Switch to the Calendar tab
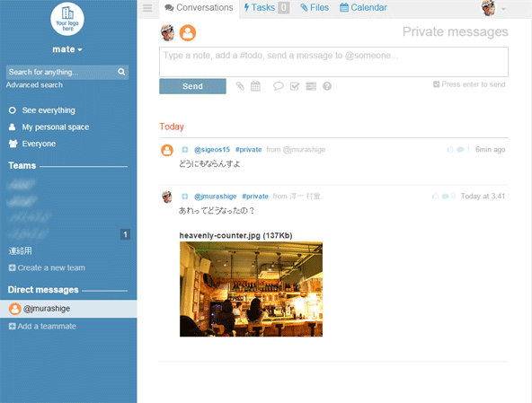 tap(363, 7)
